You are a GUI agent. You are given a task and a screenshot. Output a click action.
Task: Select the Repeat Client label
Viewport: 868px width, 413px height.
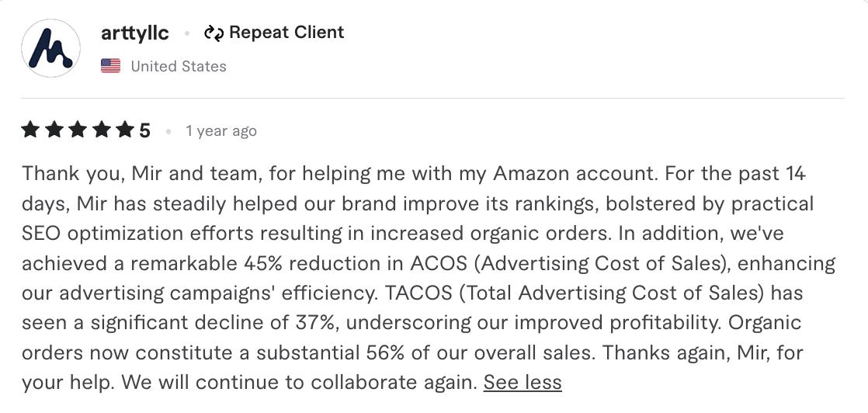pyautogui.click(x=286, y=33)
